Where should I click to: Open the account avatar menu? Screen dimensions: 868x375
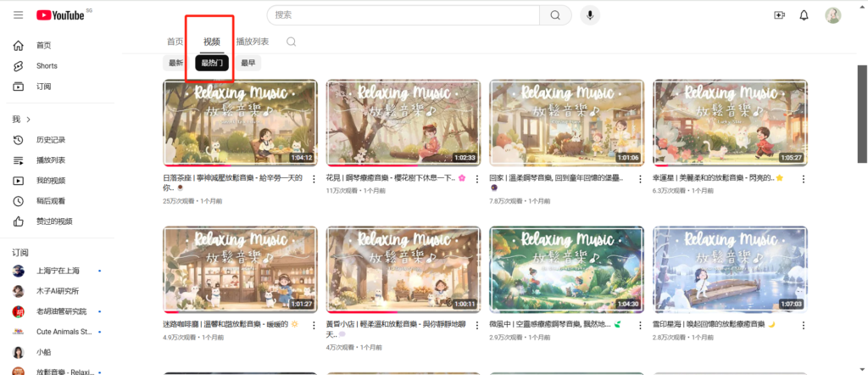(832, 15)
